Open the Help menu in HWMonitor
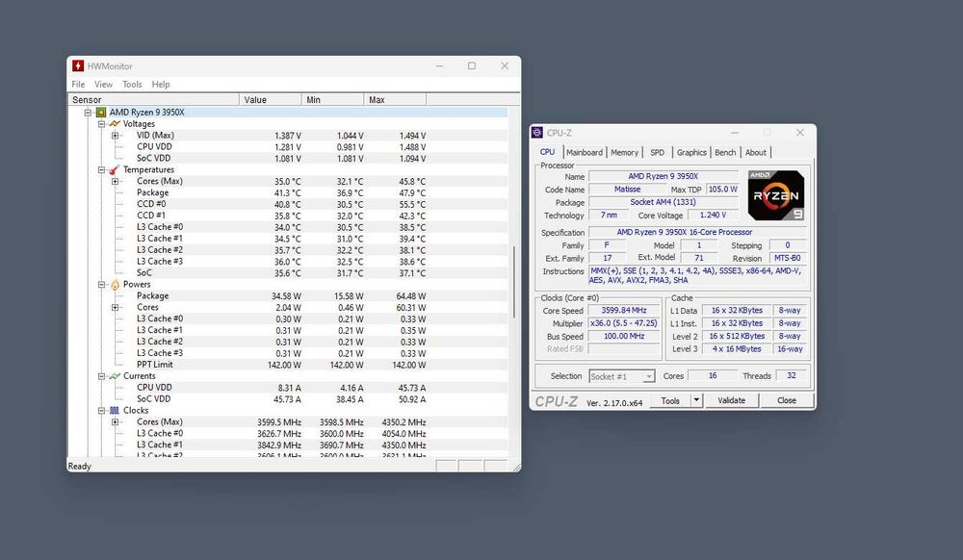963x560 pixels. 161,84
